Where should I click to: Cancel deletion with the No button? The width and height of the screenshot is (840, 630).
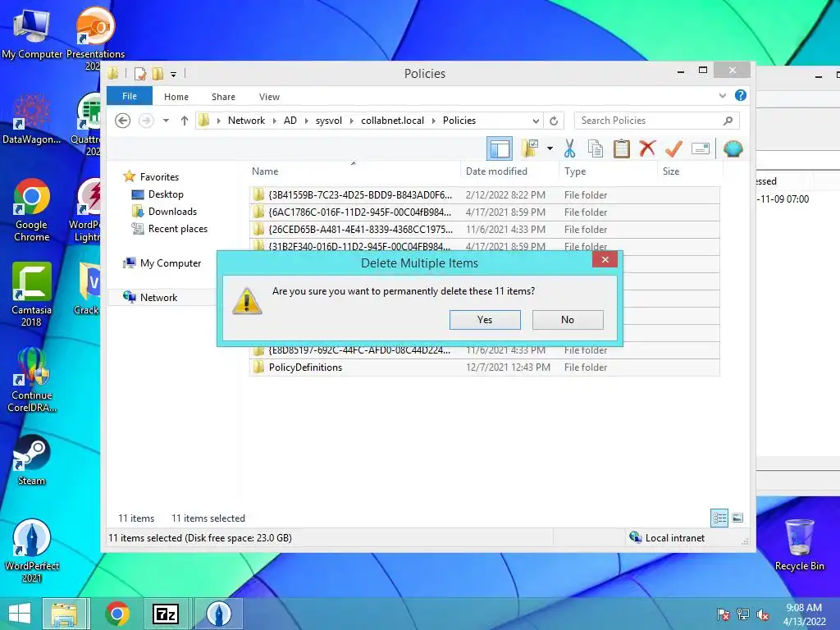pos(568,320)
